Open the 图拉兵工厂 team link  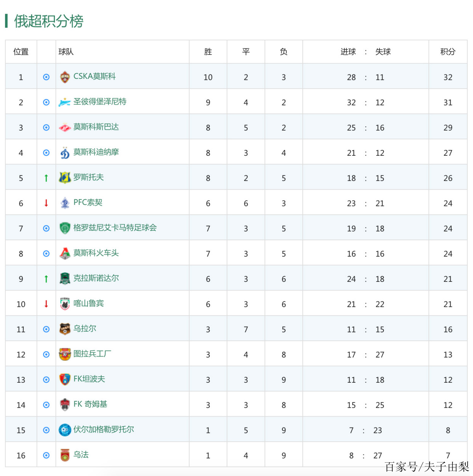coord(92,354)
